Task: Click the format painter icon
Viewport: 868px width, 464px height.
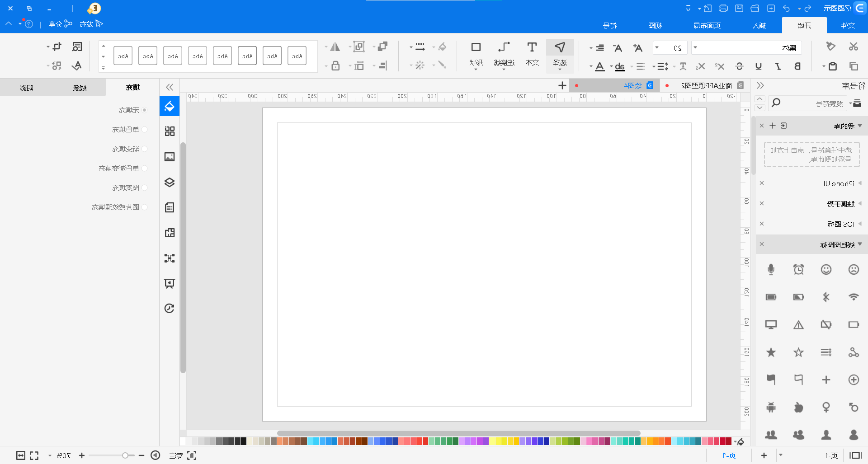Action: [x=831, y=47]
